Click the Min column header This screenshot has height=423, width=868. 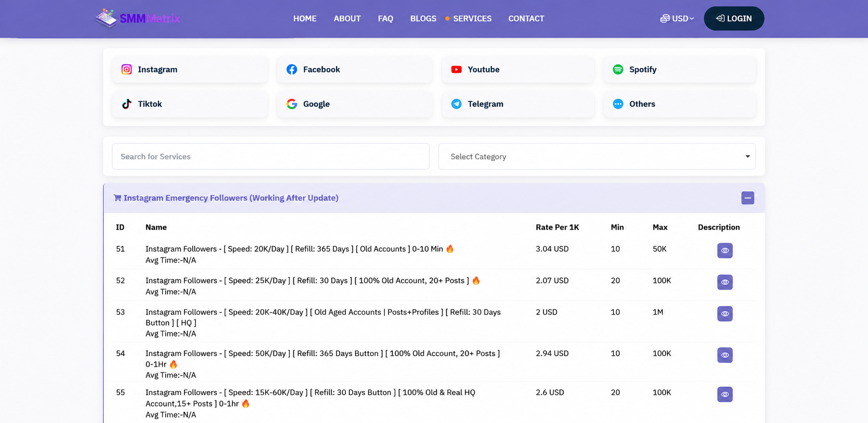[x=617, y=227]
